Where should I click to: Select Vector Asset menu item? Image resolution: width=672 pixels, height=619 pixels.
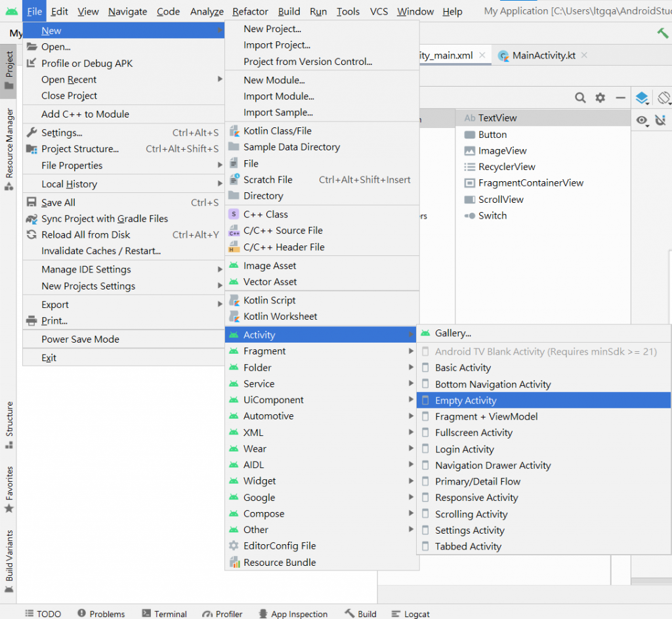(322, 282)
